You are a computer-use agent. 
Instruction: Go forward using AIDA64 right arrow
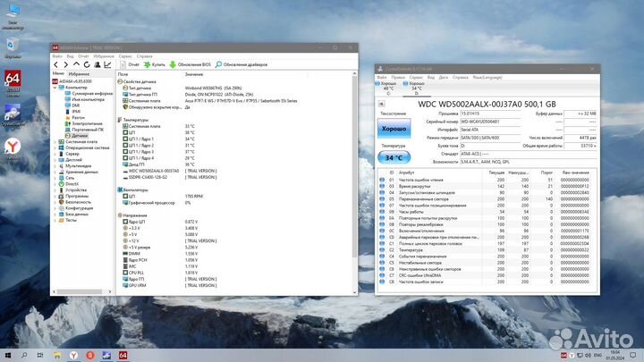(x=65, y=64)
